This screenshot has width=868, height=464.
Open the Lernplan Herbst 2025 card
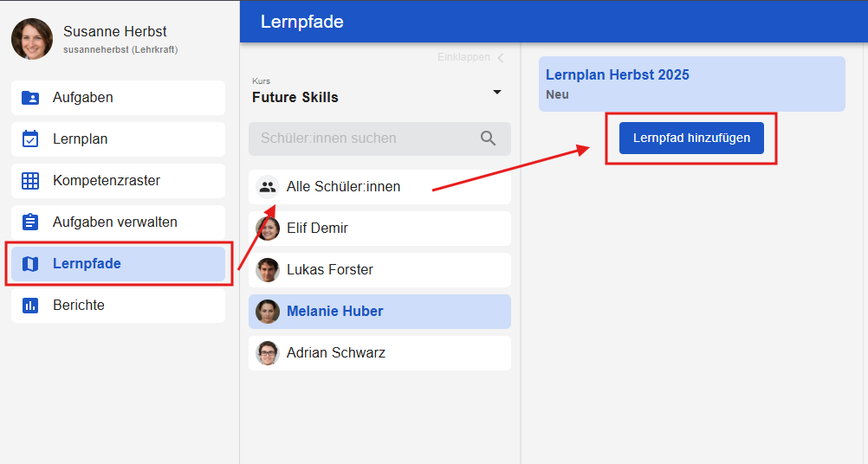click(x=691, y=84)
